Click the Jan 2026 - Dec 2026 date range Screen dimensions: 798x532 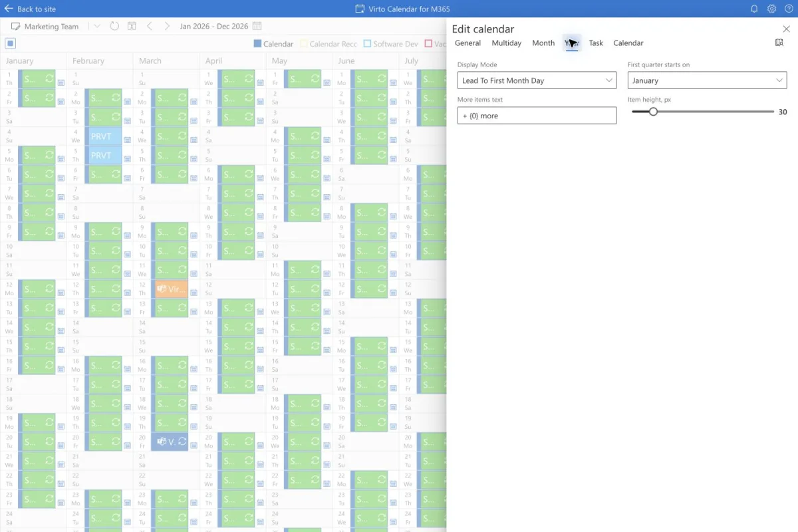click(x=213, y=27)
